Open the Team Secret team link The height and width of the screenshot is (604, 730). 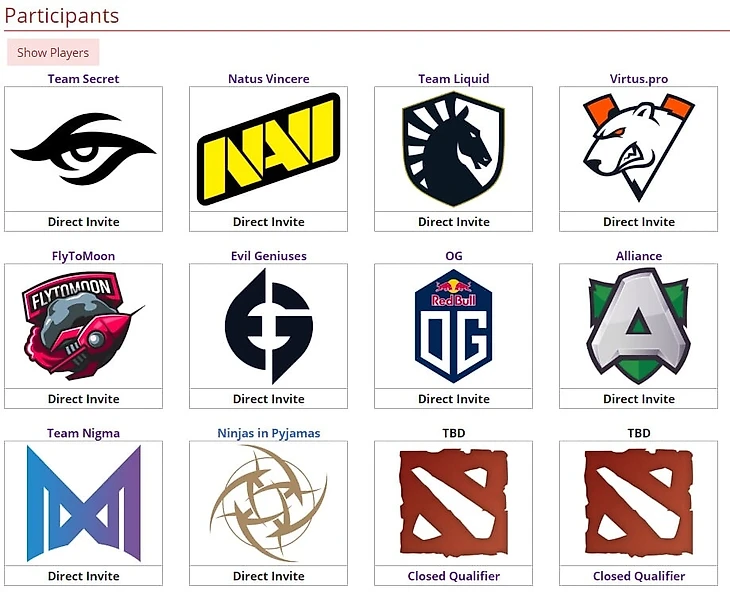tap(83, 79)
